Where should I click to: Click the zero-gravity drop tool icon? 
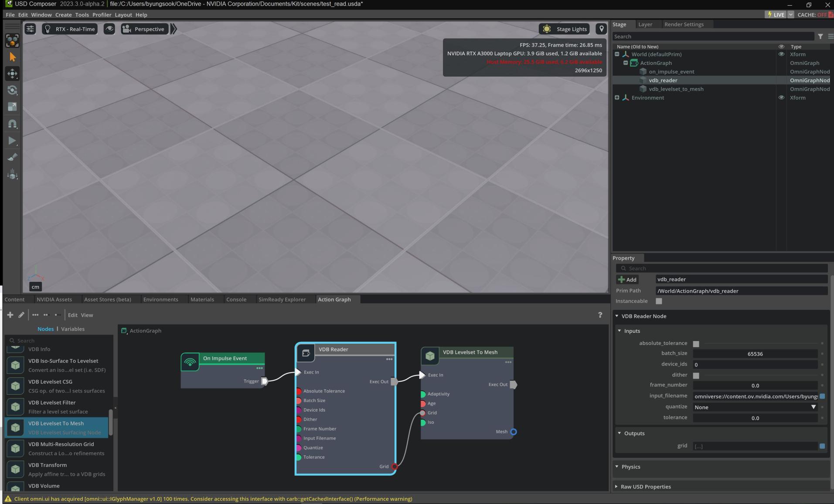[12, 175]
